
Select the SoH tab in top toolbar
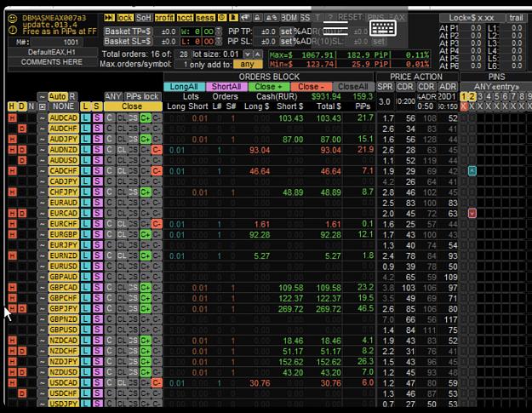click(x=144, y=18)
